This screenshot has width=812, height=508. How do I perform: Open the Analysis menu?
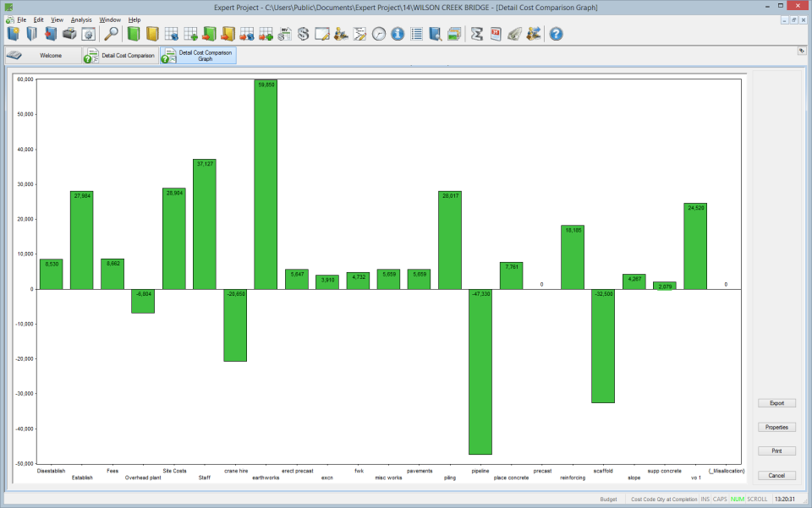[x=81, y=19]
